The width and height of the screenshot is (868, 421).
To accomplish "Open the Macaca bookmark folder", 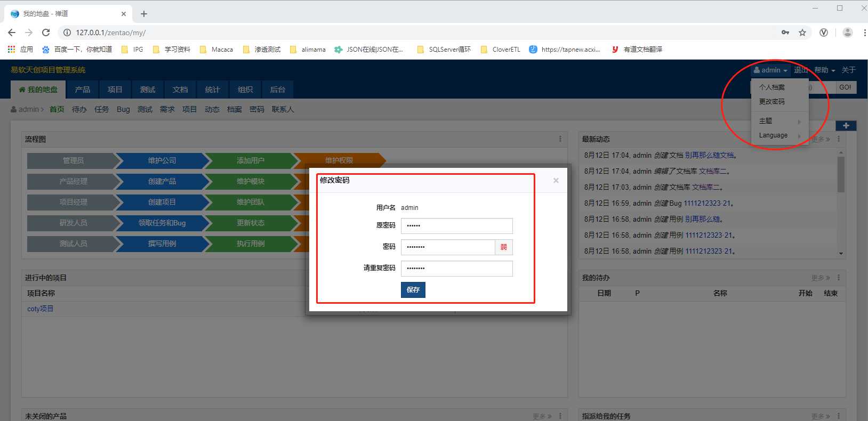I will click(x=216, y=49).
